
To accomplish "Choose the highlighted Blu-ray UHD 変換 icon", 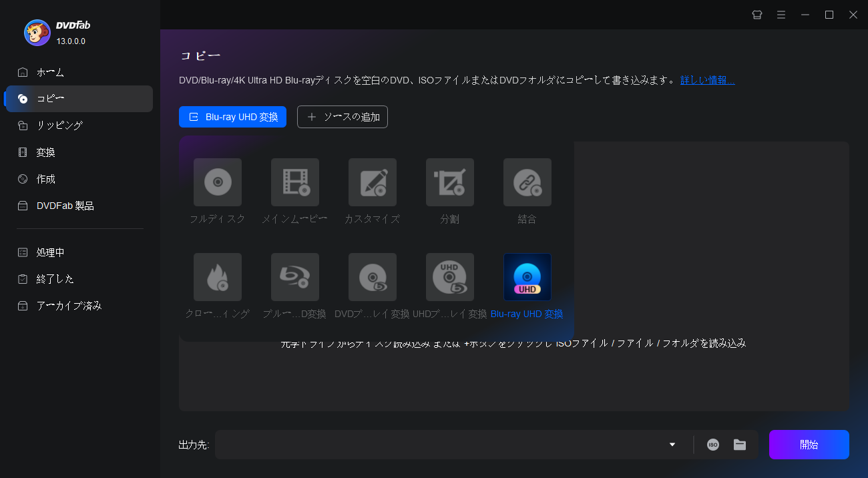I will point(527,276).
